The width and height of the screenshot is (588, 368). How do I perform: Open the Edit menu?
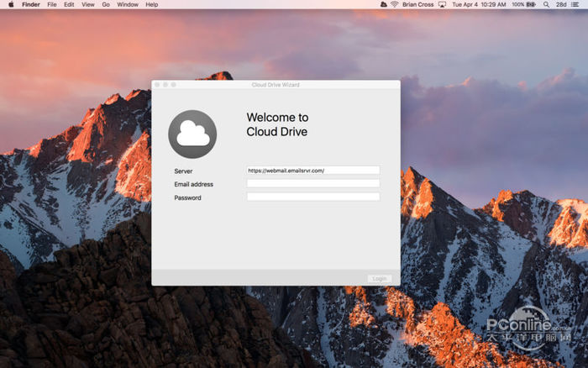(x=69, y=4)
